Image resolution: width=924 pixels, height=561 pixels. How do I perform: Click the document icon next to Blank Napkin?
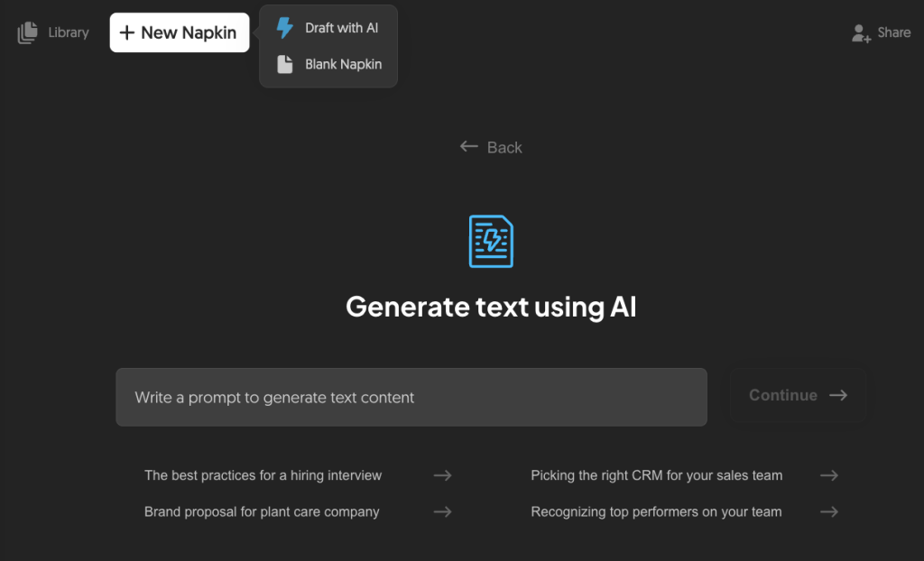coord(285,63)
